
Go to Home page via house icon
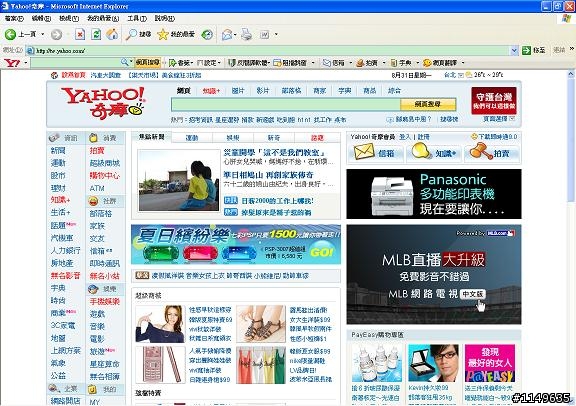point(112,35)
